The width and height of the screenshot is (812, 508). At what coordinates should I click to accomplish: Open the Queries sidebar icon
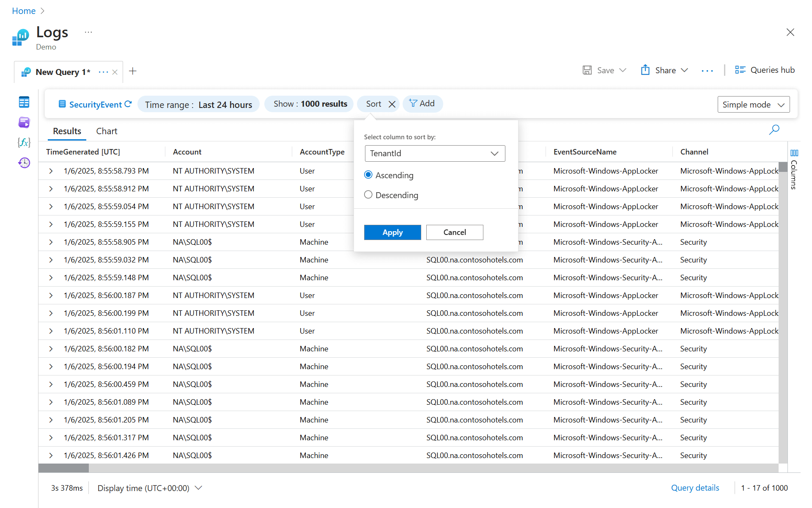pos(24,122)
